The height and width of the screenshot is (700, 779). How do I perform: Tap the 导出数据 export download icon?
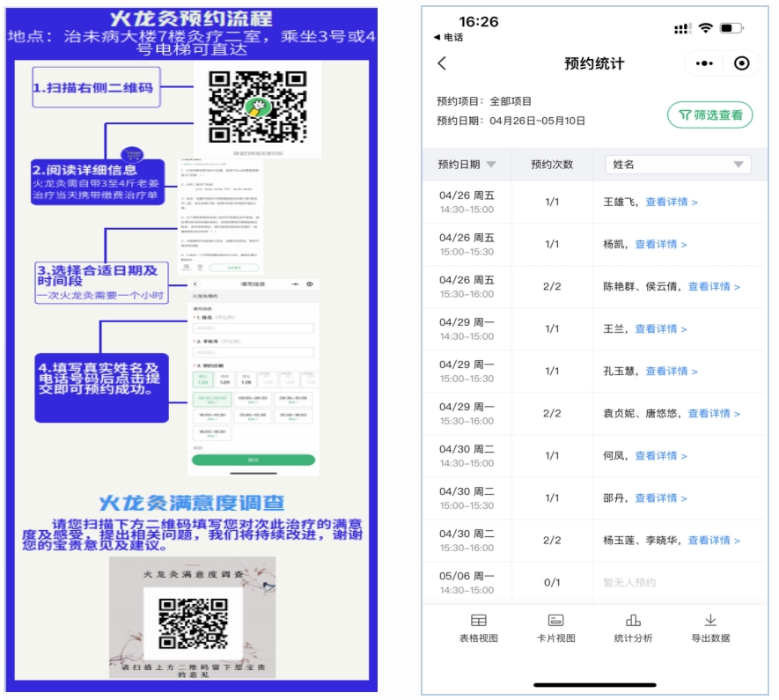click(710, 621)
